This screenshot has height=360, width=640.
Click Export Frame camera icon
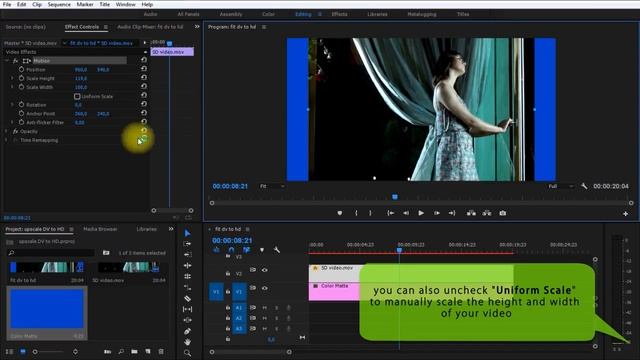tap(502, 213)
